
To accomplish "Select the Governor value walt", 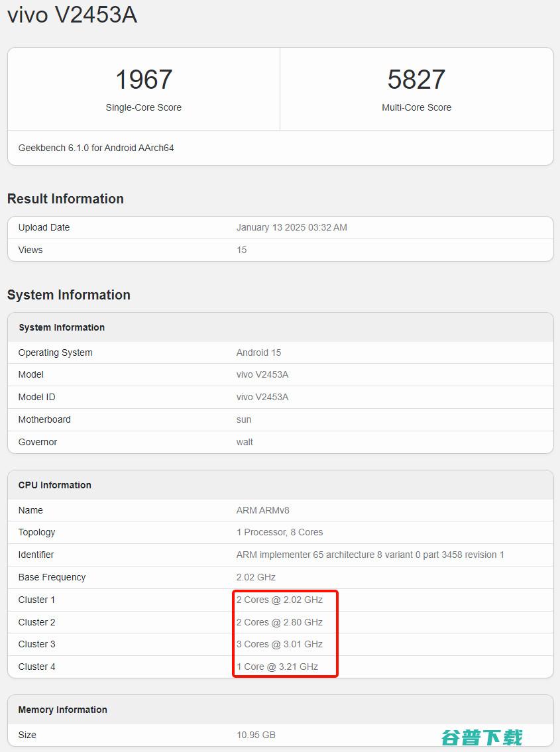I will (245, 442).
